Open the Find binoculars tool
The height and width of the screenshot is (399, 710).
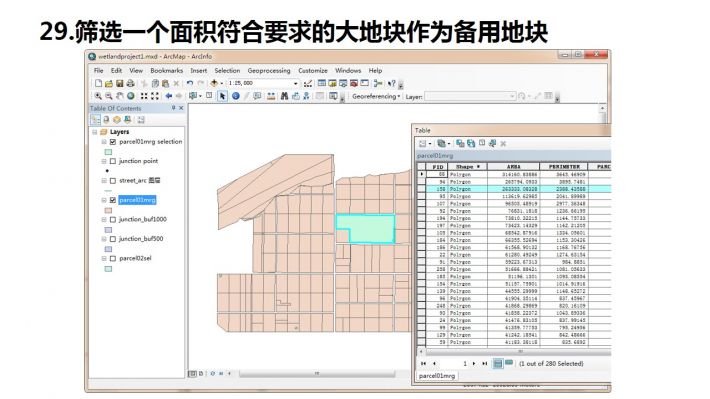point(284,96)
